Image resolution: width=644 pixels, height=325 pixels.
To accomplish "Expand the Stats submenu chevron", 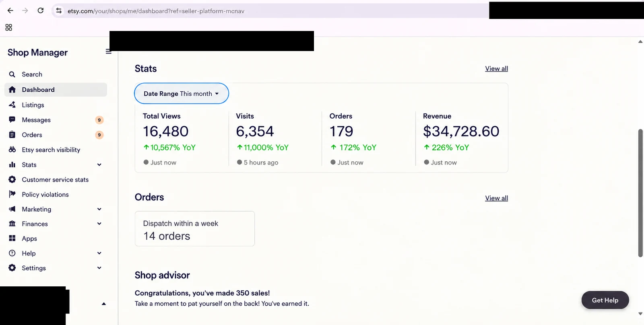I will [x=99, y=165].
